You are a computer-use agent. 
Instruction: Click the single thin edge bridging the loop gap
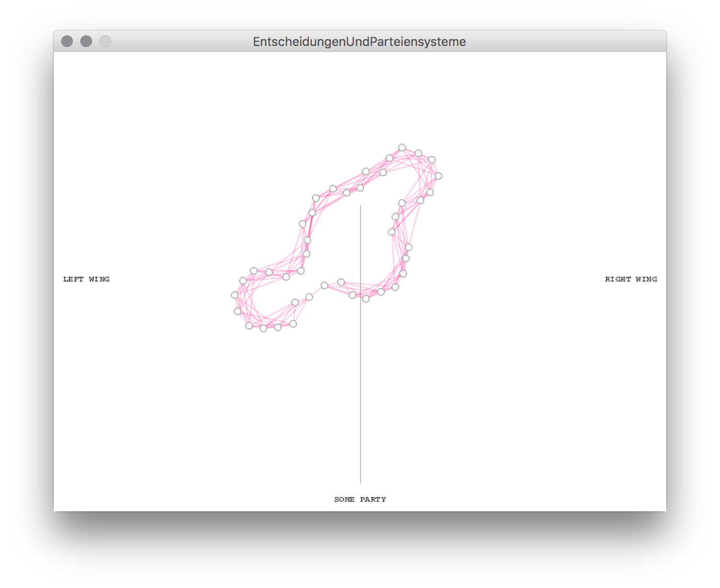click(317, 291)
